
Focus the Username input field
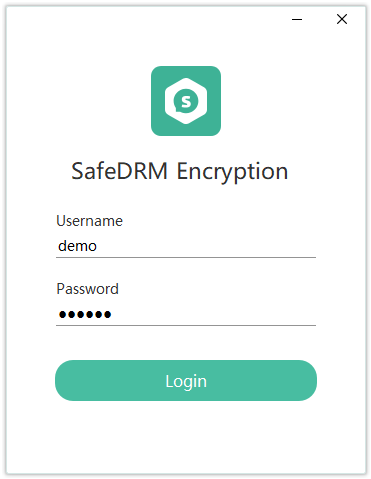pos(186,247)
